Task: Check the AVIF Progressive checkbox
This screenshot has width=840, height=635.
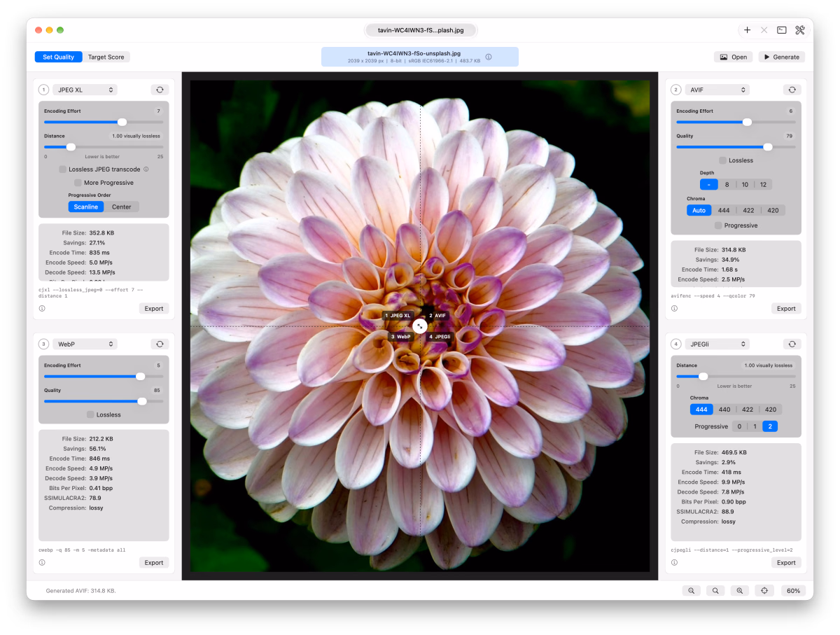Action: 718,225
